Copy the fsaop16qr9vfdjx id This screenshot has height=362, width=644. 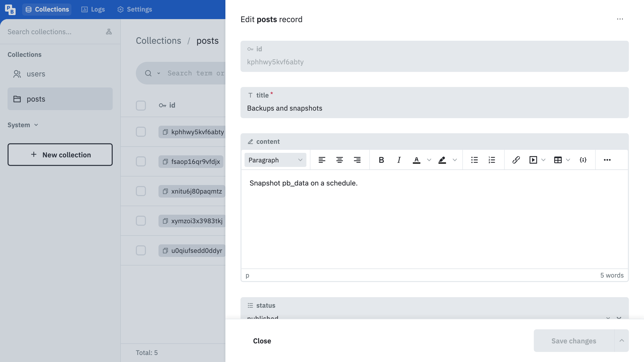pyautogui.click(x=165, y=162)
